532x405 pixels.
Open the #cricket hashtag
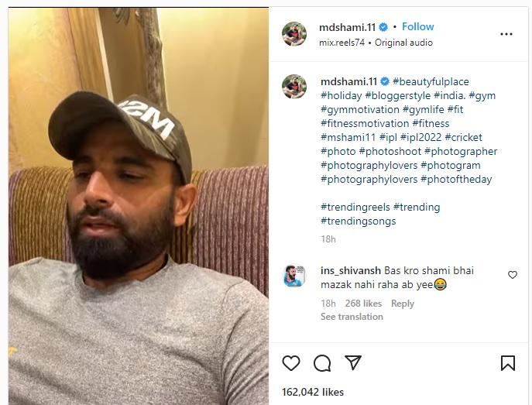[x=463, y=137]
